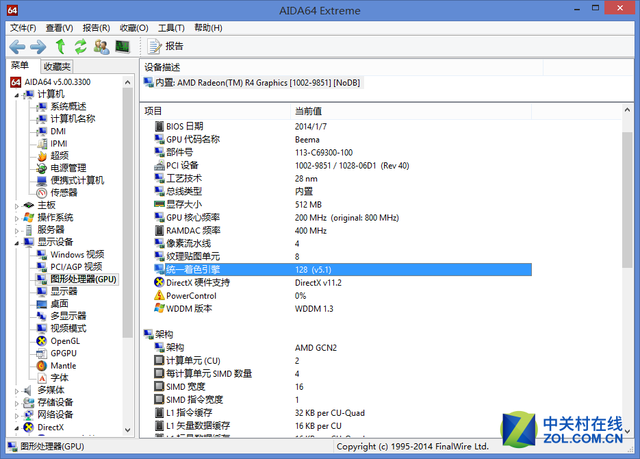Click the PowerControl warning icon
The image size is (640, 459).
pos(159,295)
